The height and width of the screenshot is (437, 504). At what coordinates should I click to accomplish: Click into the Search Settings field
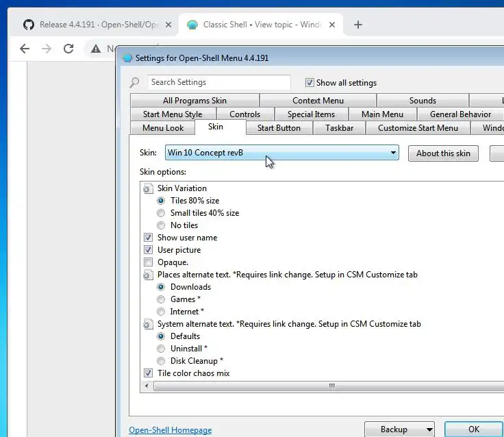click(219, 82)
